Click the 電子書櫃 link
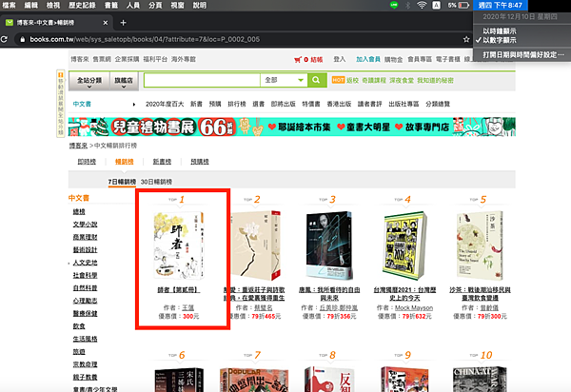 click(x=448, y=59)
